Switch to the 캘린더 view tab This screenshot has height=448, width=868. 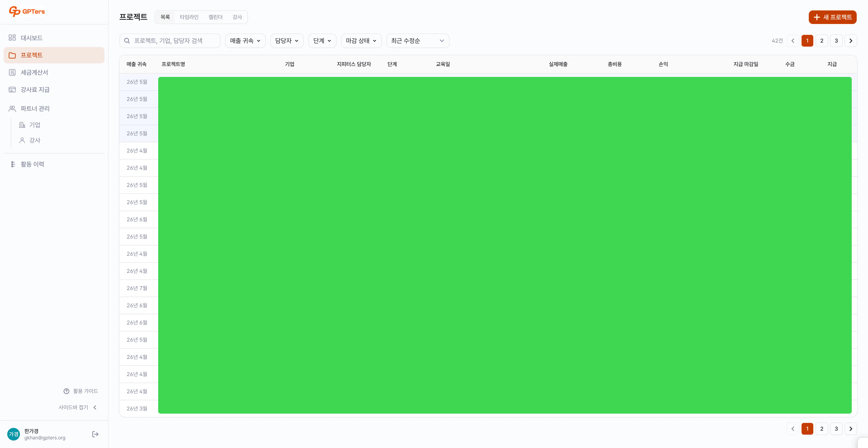pos(216,17)
